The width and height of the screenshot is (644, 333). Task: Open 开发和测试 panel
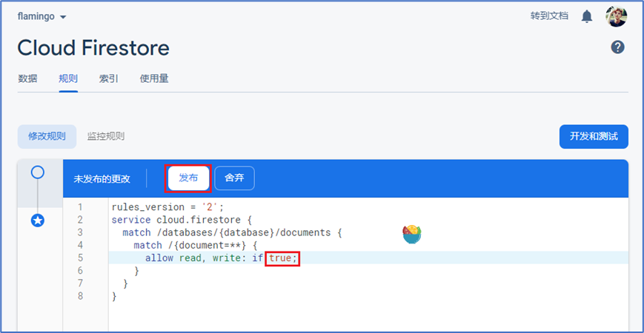click(x=594, y=136)
